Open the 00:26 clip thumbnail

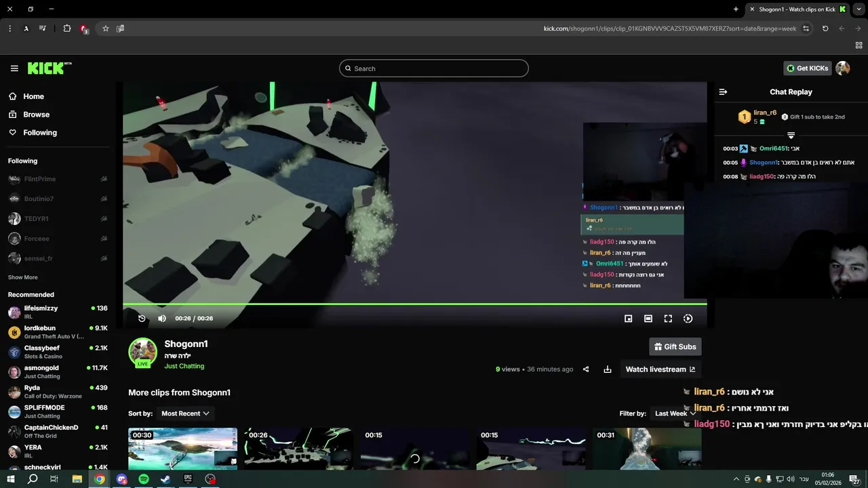pyautogui.click(x=298, y=449)
